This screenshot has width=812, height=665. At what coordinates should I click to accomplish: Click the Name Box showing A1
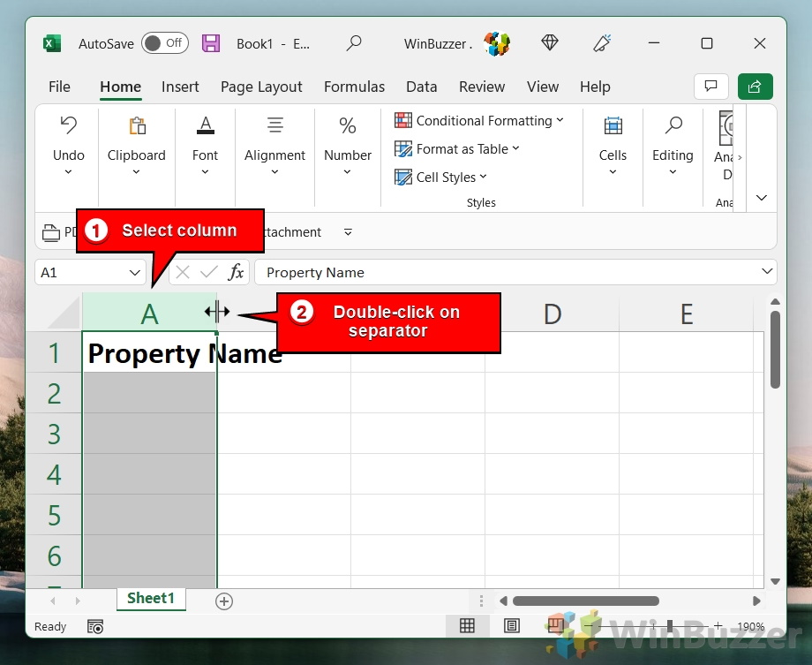pyautogui.click(x=80, y=272)
